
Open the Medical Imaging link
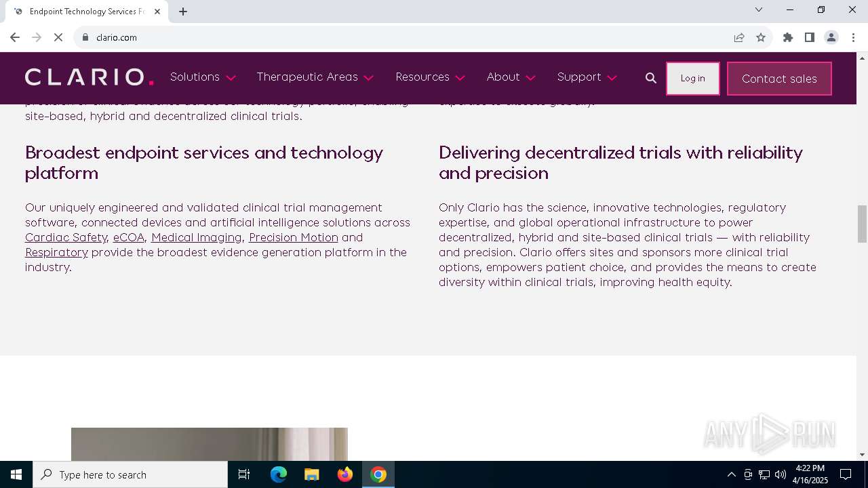(x=196, y=238)
